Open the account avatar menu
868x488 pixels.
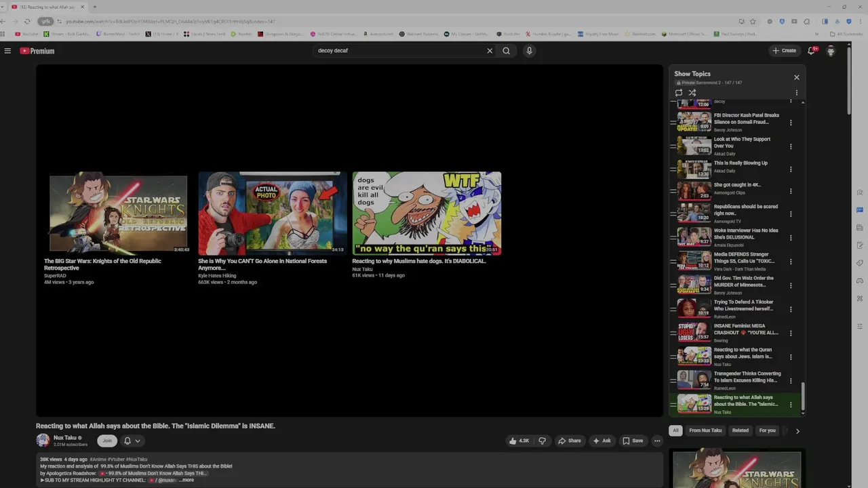(831, 51)
